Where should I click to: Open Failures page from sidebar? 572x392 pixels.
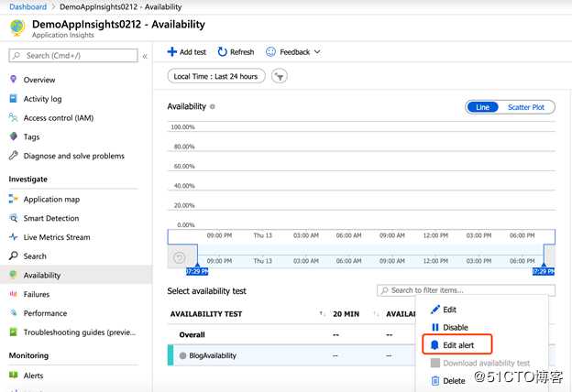tap(36, 294)
